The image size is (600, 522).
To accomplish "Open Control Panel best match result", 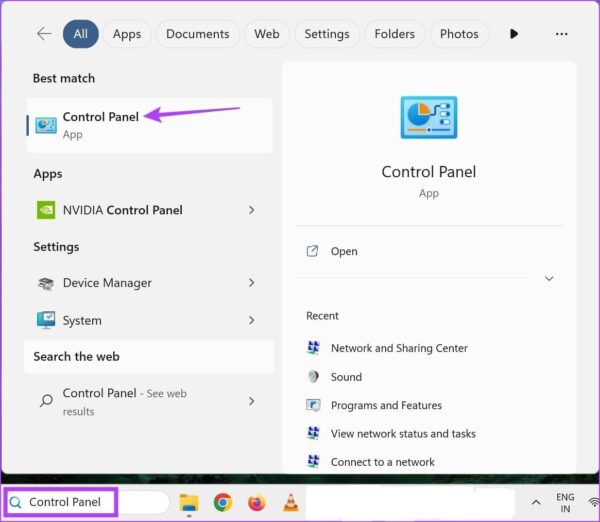I will click(100, 125).
